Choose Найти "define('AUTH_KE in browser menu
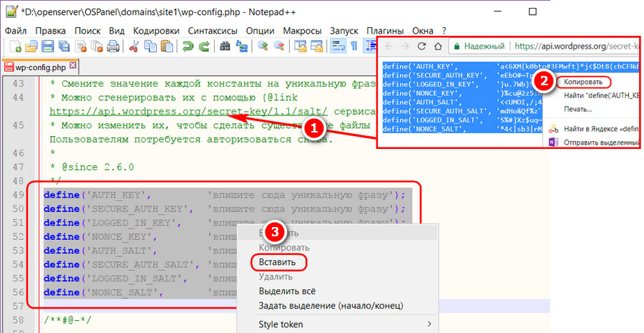The height and width of the screenshot is (333, 644). (x=601, y=95)
